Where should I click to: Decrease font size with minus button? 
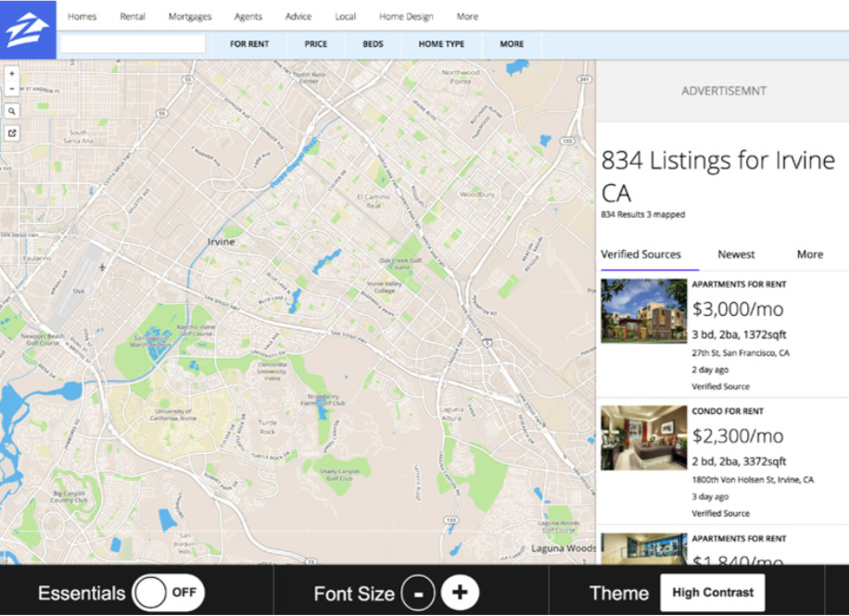click(418, 593)
